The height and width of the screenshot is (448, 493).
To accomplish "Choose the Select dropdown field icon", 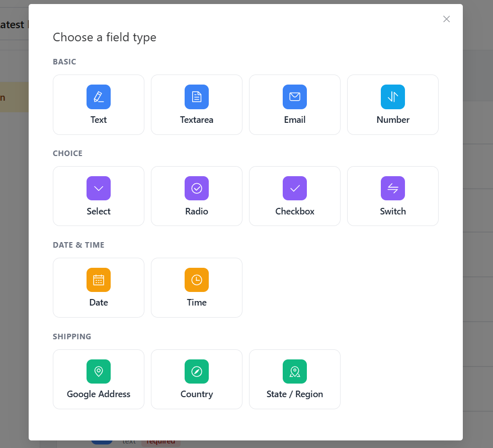I will click(x=99, y=188).
